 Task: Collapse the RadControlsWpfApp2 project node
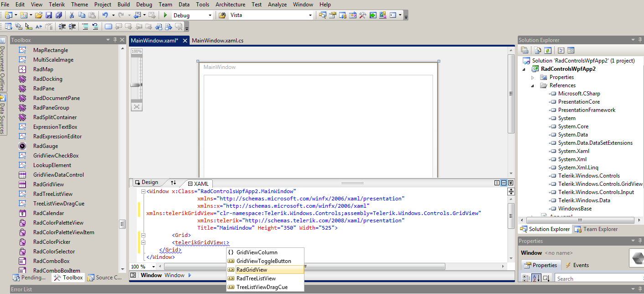(524, 69)
